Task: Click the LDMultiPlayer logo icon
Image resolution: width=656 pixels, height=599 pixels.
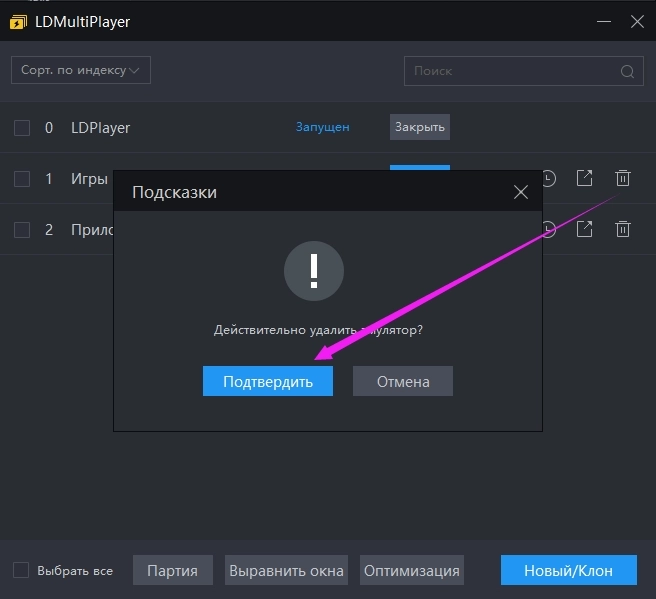Action: click(x=19, y=21)
